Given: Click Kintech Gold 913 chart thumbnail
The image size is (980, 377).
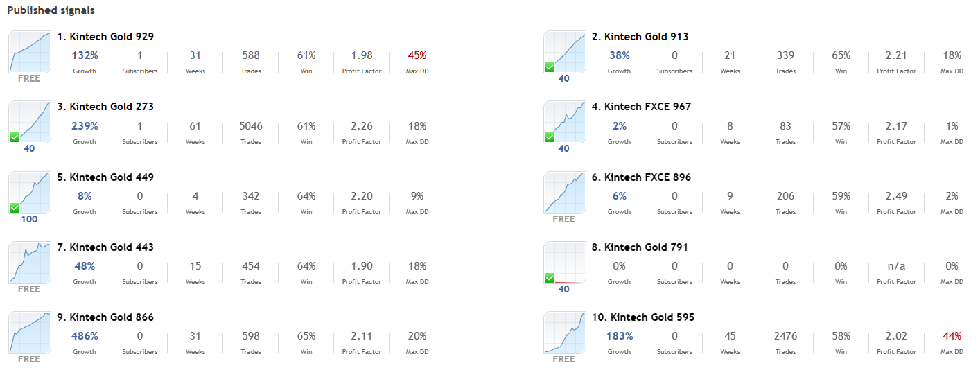Looking at the screenshot, I should point(564,52).
